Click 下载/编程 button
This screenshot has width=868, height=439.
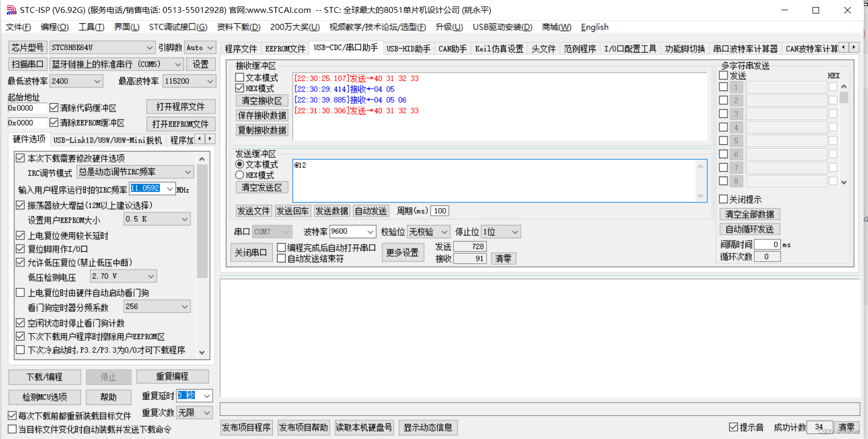pyautogui.click(x=45, y=377)
